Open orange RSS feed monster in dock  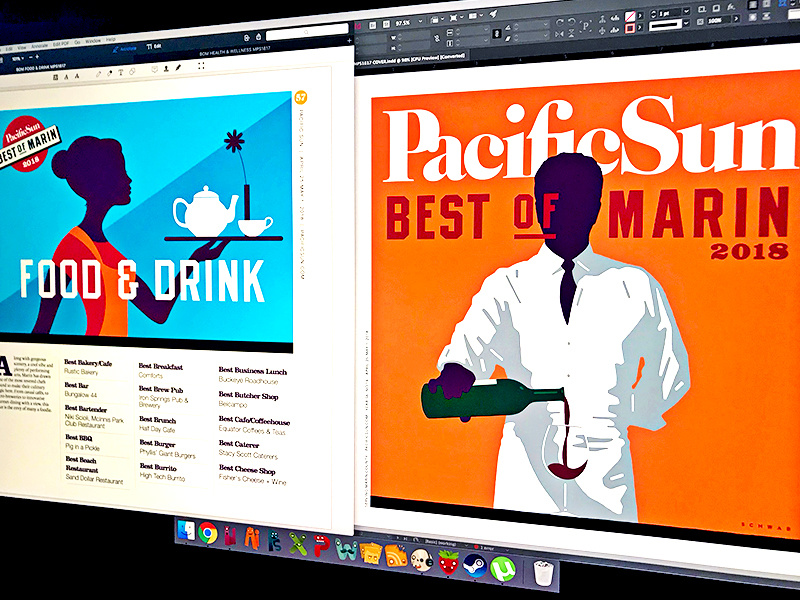click(x=396, y=557)
